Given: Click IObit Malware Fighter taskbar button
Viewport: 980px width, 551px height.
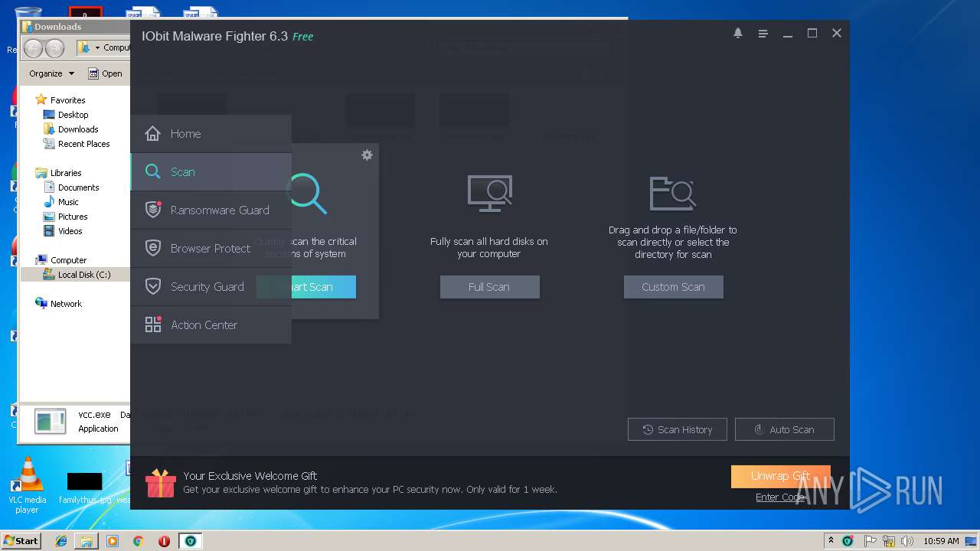Looking at the screenshot, I should click(x=190, y=541).
